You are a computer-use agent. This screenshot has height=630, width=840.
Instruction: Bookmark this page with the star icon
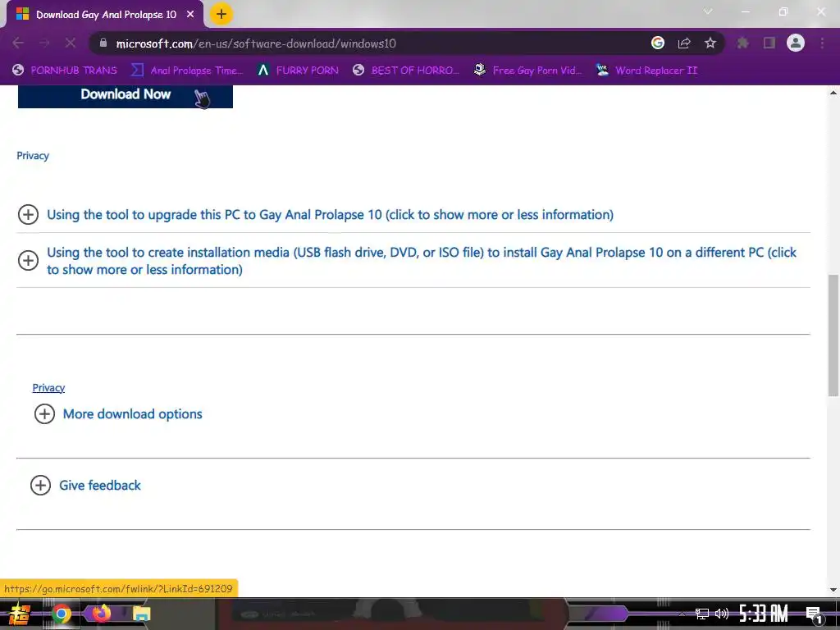coord(710,43)
